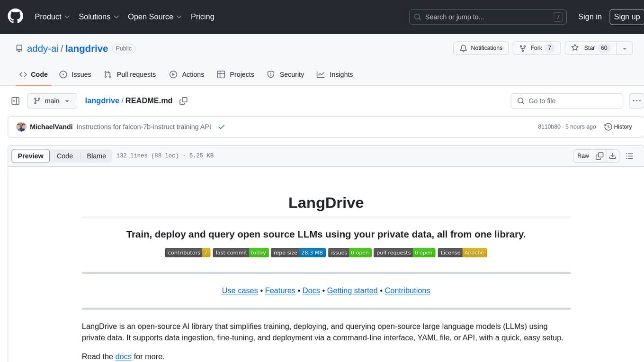Open the falcon-7b-instruct commit message
644x362 pixels.
click(144, 127)
